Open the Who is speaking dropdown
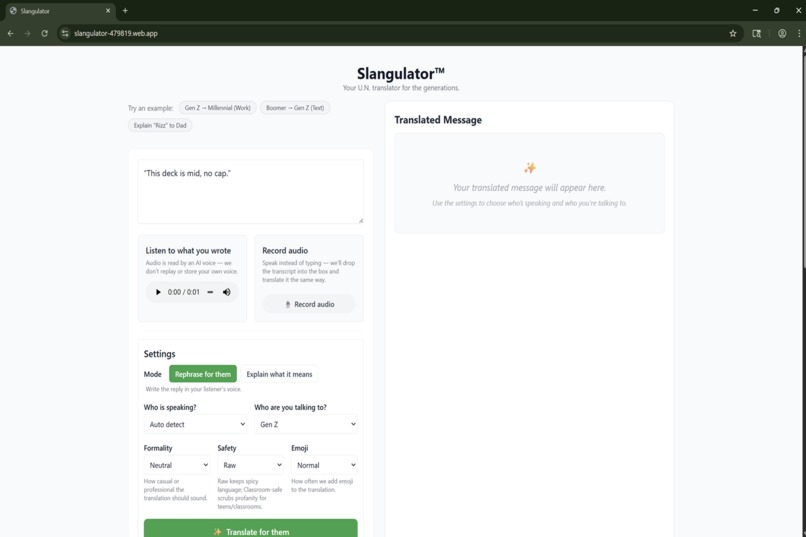This screenshot has height=537, width=806. point(195,424)
